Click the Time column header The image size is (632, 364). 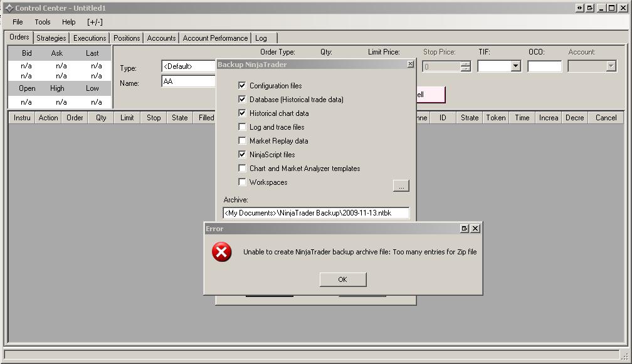tap(522, 118)
